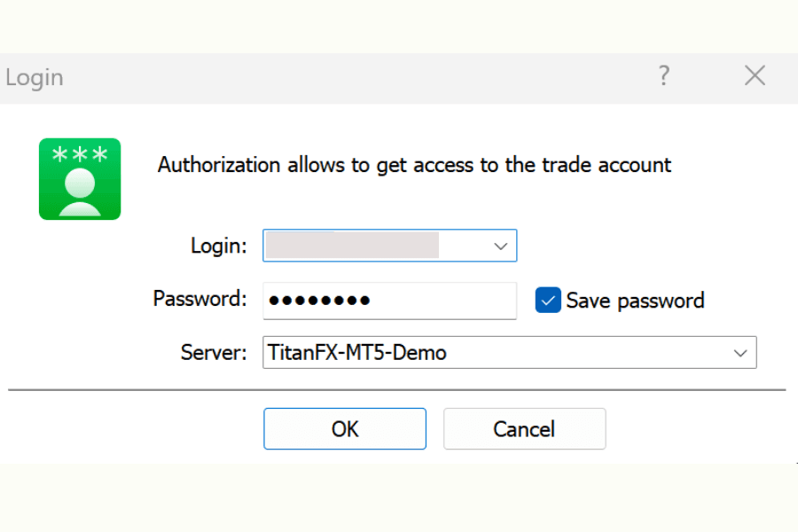
Task: Click the green account authorization icon
Action: 79,178
